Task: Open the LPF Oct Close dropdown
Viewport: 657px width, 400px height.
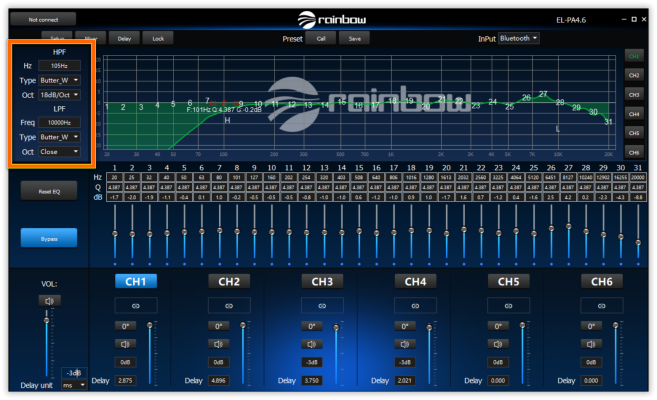Action: click(59, 152)
